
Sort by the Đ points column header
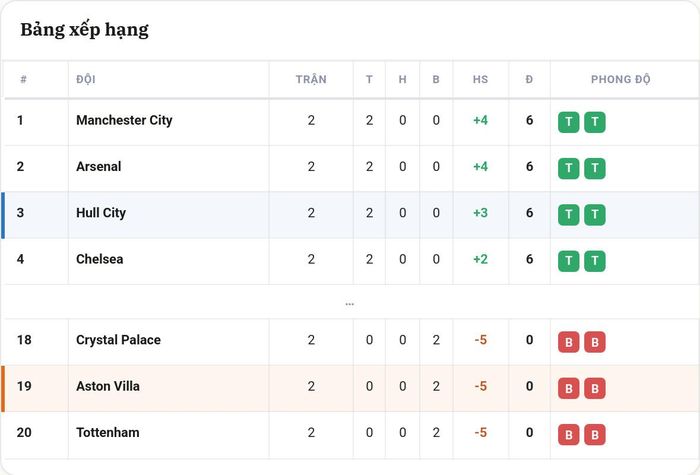(529, 79)
